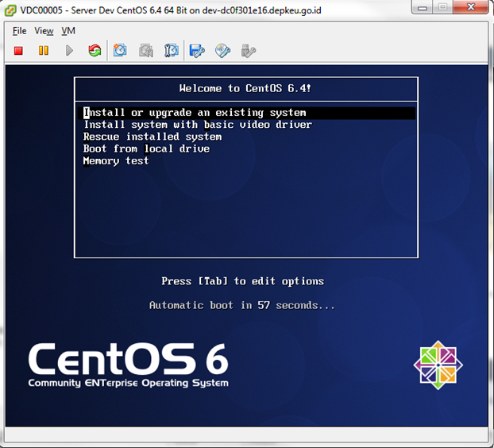Open the View menu

44,31
